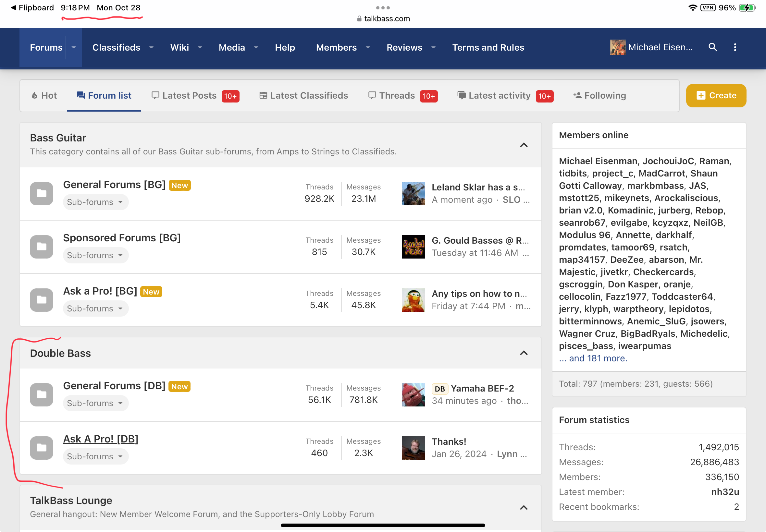766x532 pixels.
Task: Tap the General Forums [BG] folder icon
Action: point(41,193)
